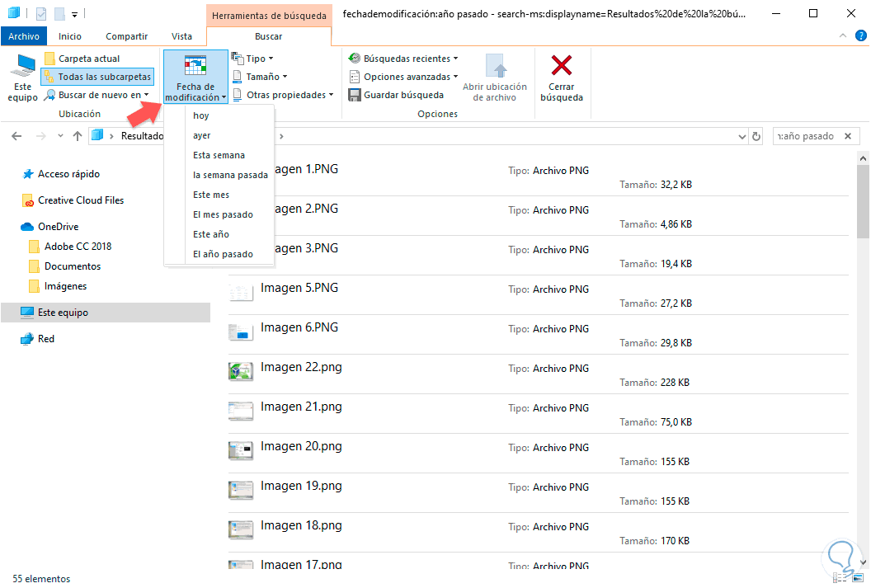Viewport: 871px width, 588px height.
Task: Refresh the search results
Action: click(x=756, y=137)
